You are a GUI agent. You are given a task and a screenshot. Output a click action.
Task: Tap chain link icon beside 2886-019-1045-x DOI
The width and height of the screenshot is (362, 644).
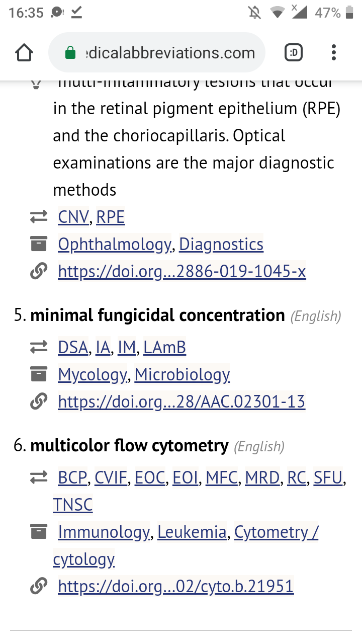[x=38, y=272]
